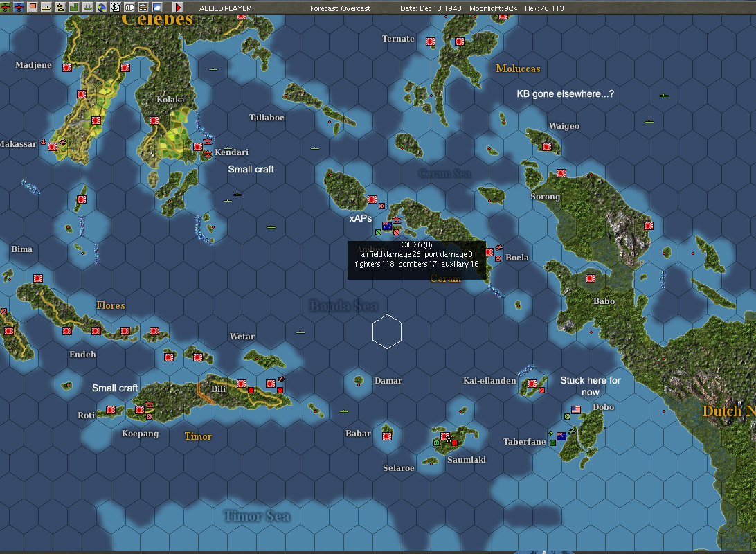The height and width of the screenshot is (554, 756).
Task: Select the Japanese base at Koepang
Action: click(x=140, y=410)
